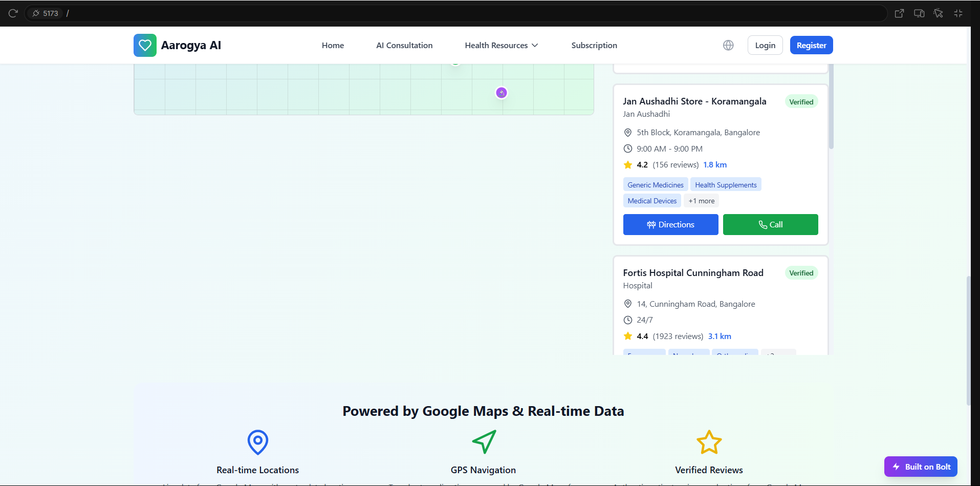The image size is (980, 486).
Task: Open preview in new tab icon
Action: [x=899, y=13]
